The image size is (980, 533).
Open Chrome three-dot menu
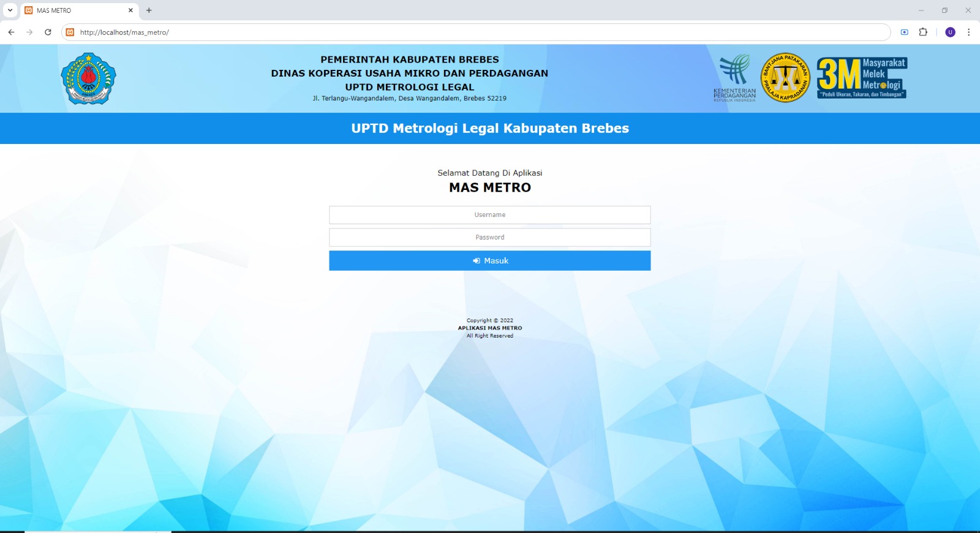click(x=968, y=32)
